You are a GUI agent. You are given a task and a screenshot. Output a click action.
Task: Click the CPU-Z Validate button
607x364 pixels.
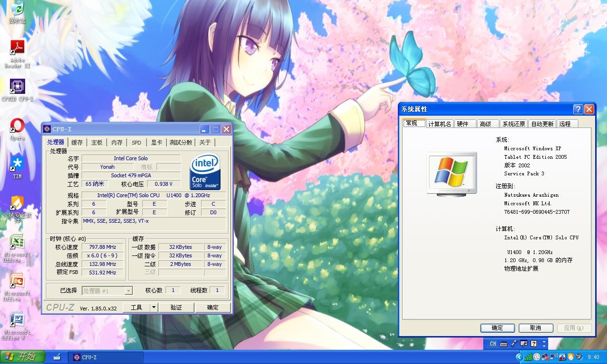pyautogui.click(x=176, y=308)
